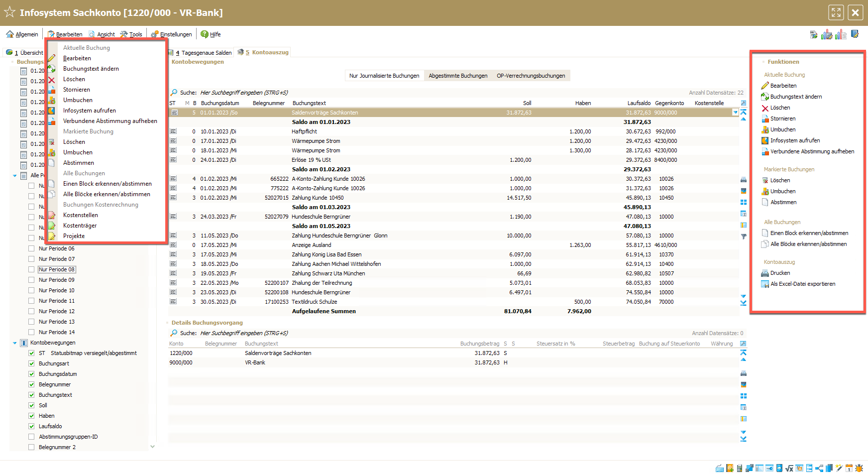This screenshot has width=868, height=474.
Task: Enable the Nur Periode 08 checkbox
Action: tap(31, 269)
